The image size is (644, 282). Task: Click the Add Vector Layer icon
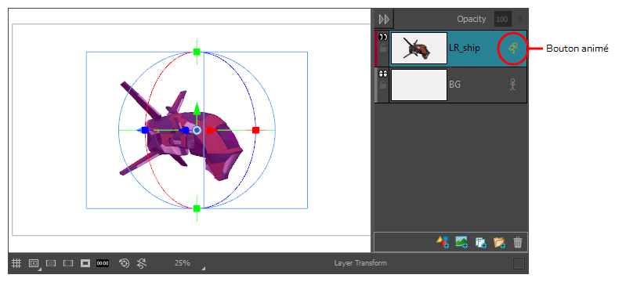[443, 242]
